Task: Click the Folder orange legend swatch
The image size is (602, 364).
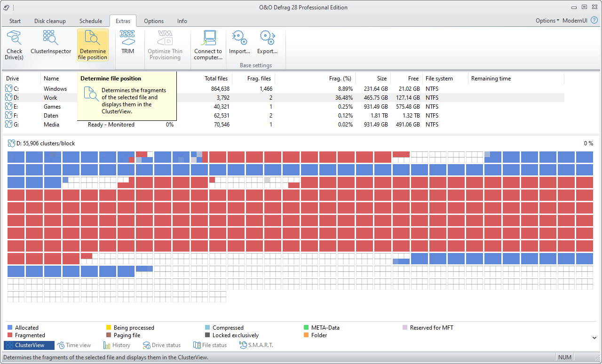Action: click(x=307, y=335)
